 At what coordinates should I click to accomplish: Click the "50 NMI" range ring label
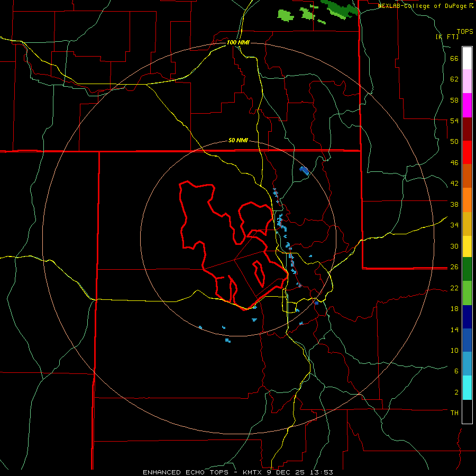[x=238, y=140]
